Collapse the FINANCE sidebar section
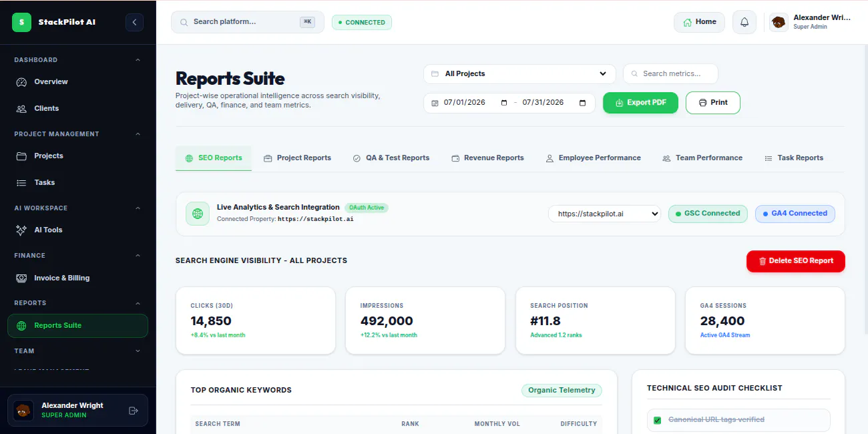The width and height of the screenshot is (868, 434). (138, 256)
